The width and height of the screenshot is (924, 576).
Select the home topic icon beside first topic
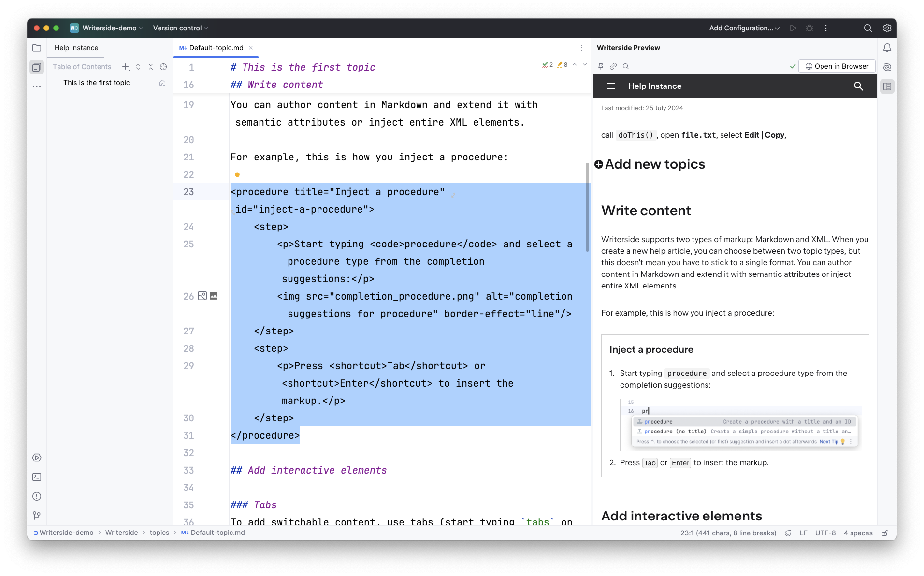pyautogui.click(x=162, y=83)
